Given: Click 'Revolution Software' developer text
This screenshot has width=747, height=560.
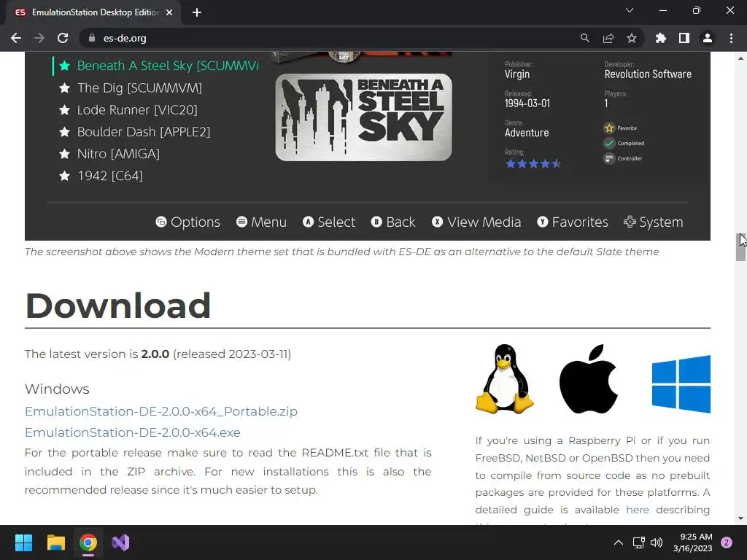Looking at the screenshot, I should [648, 74].
